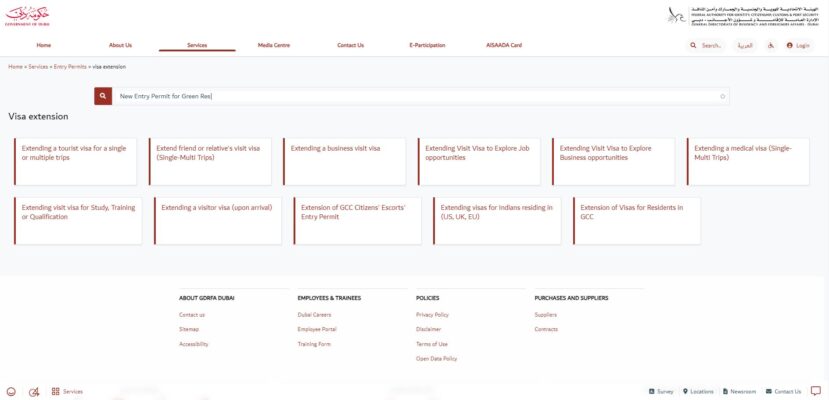Viewport: 829px width, 400px height.
Task: Click the happiness smiley face icon
Action: (x=11, y=392)
